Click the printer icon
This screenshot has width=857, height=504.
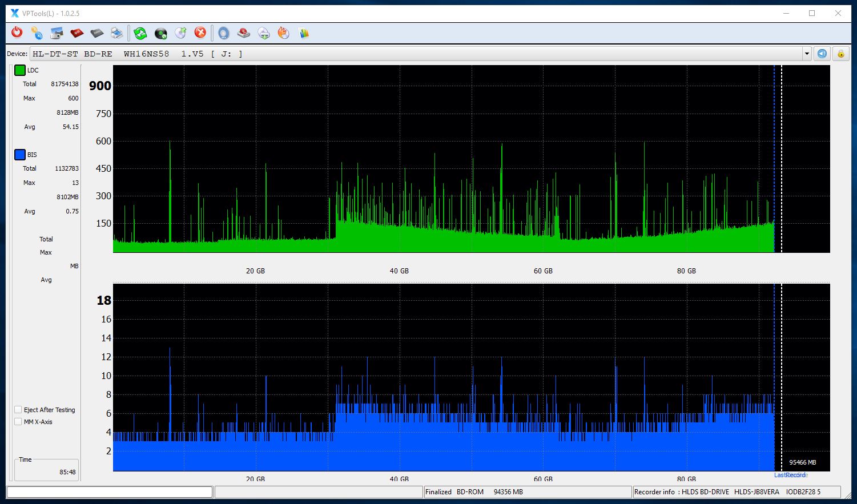(116, 33)
